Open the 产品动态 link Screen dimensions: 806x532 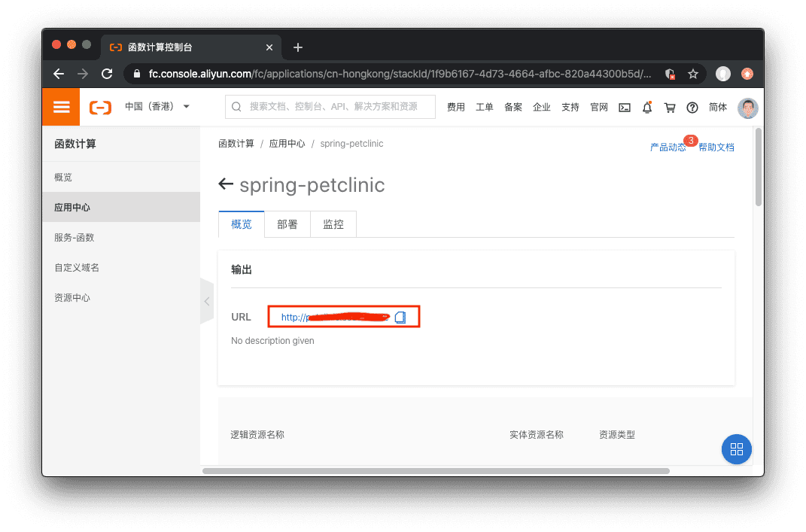tap(668, 147)
